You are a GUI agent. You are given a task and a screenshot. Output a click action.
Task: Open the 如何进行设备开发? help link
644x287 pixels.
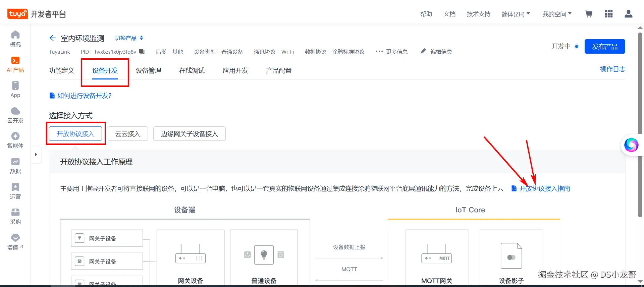coord(80,96)
